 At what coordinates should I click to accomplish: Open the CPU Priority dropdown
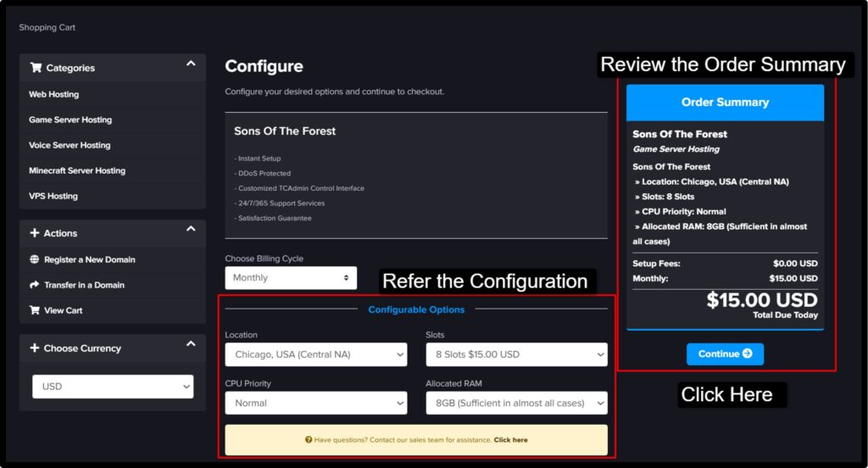[316, 404]
